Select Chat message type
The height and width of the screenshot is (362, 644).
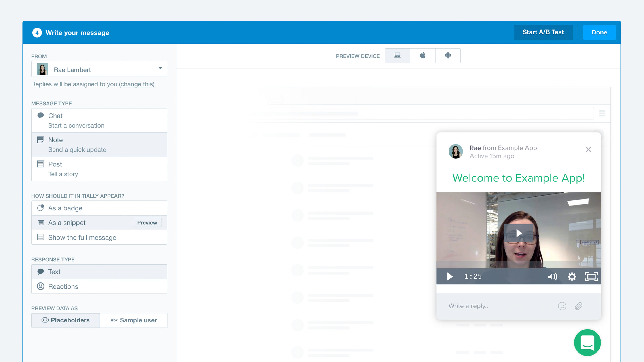99,120
